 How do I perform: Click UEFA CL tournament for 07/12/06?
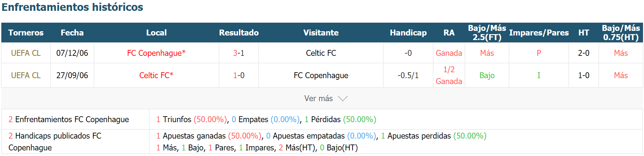pos(26,53)
